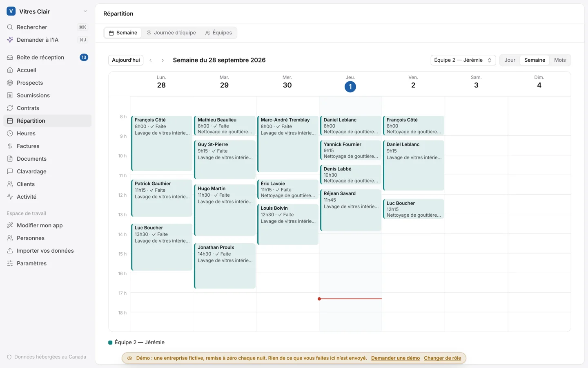This screenshot has width=588, height=368.
Task: Click the Heures clock icon
Action: [10, 133]
